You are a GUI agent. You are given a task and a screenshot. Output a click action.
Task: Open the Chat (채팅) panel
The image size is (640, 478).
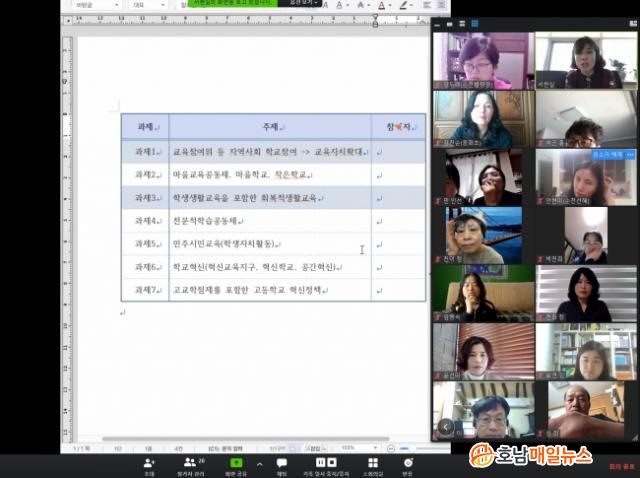(282, 465)
